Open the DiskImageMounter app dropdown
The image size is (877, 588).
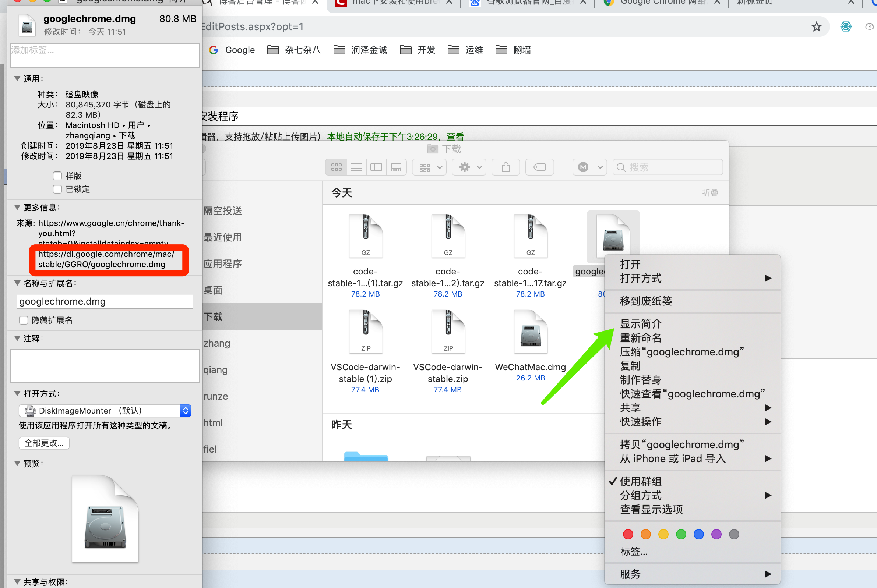click(x=105, y=411)
